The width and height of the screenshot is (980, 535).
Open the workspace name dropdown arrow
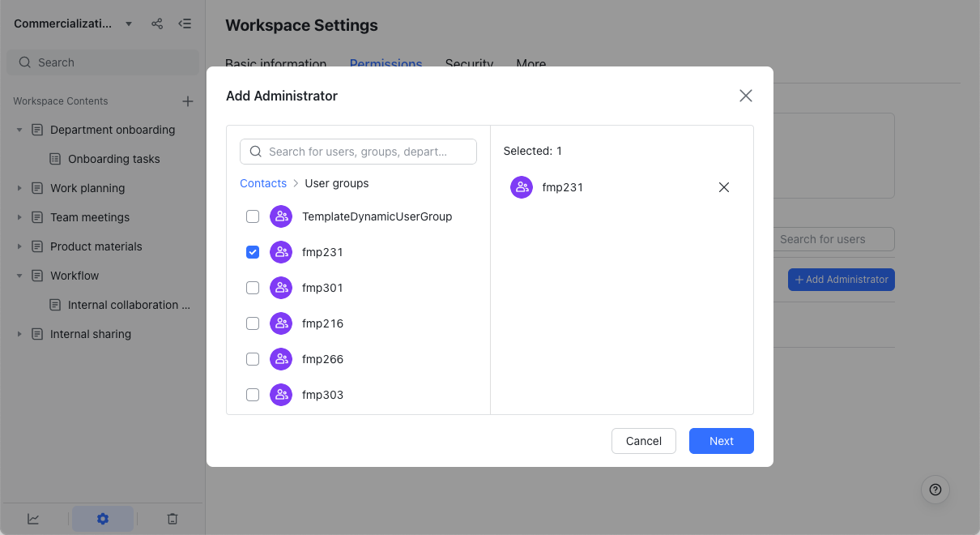(129, 24)
